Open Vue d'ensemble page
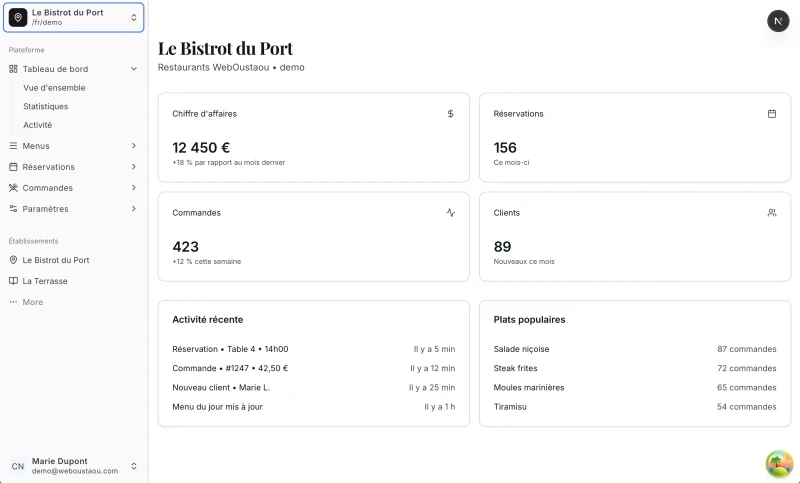The width and height of the screenshot is (800, 483). 54,88
